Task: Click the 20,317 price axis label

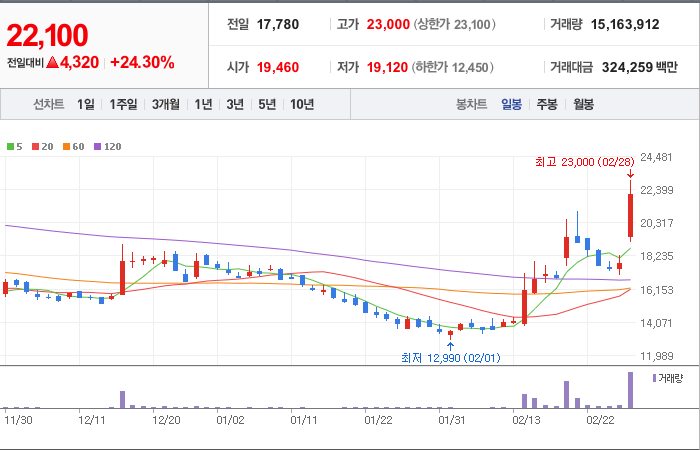Action: [x=656, y=223]
